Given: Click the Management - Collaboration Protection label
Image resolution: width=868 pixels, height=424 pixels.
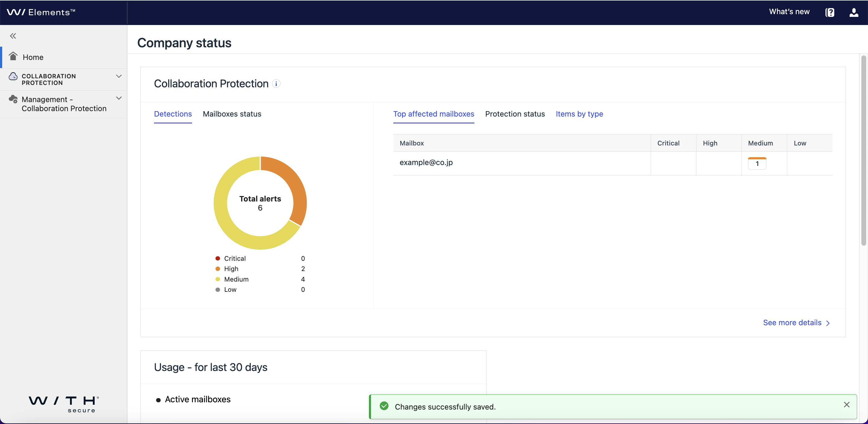Looking at the screenshot, I should (64, 104).
